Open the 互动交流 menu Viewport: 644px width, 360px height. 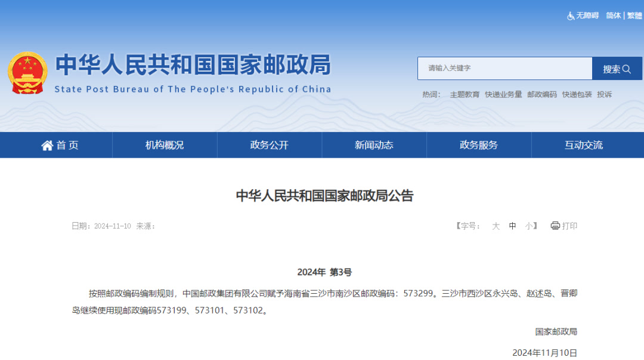click(584, 145)
